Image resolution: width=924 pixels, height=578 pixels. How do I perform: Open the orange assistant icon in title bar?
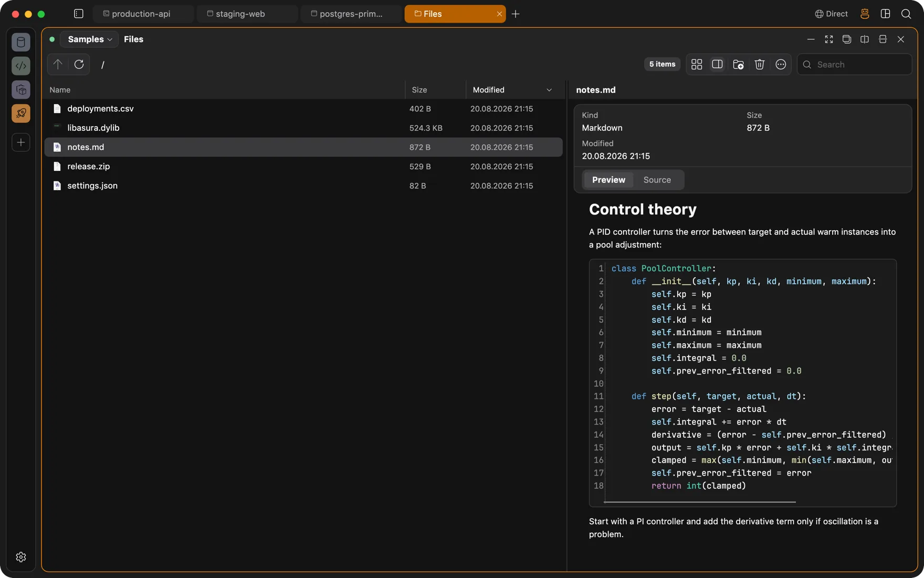coord(865,14)
